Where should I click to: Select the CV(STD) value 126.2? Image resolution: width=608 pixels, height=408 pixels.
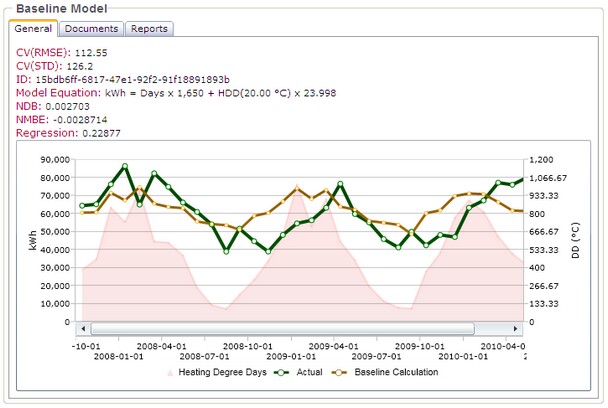(79, 66)
